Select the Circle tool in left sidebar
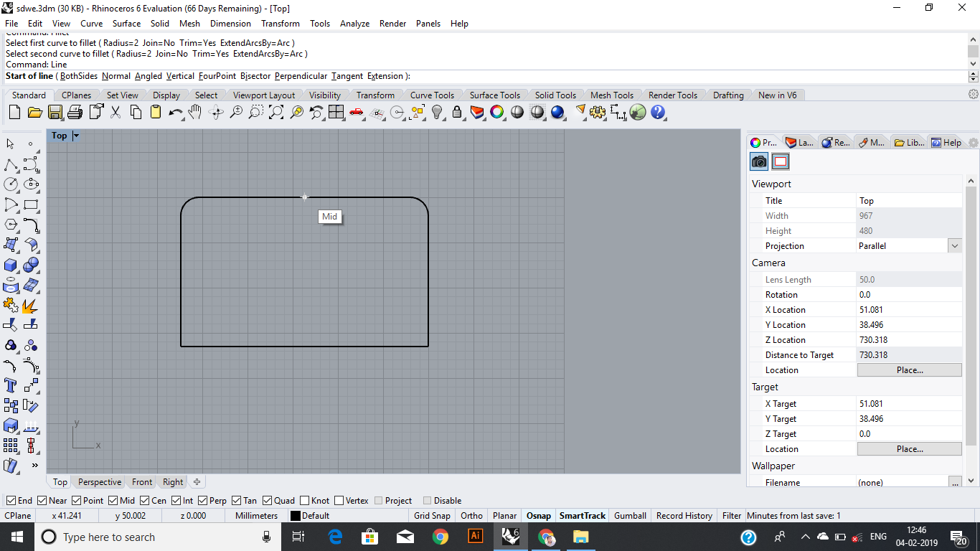 click(11, 184)
